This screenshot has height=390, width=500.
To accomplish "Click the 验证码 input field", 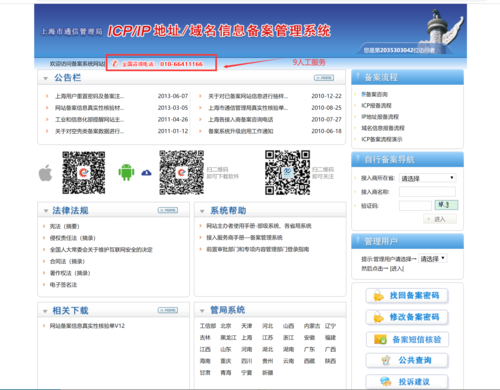I will coord(415,206).
